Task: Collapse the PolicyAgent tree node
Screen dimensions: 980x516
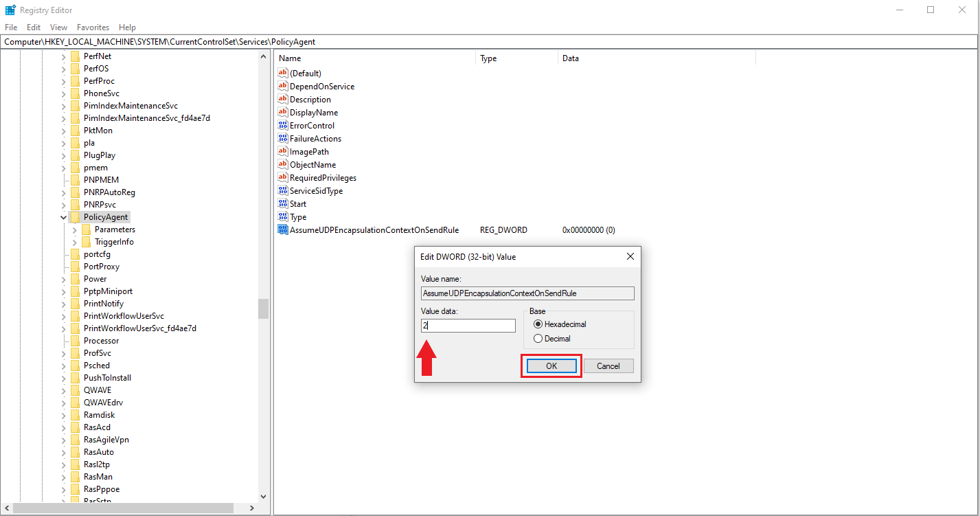Action: coord(63,217)
